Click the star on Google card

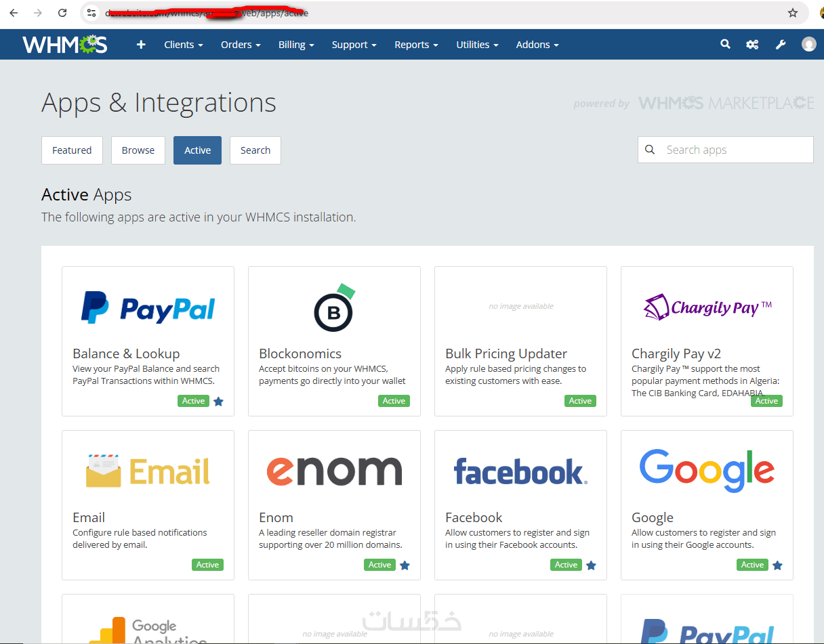(777, 565)
